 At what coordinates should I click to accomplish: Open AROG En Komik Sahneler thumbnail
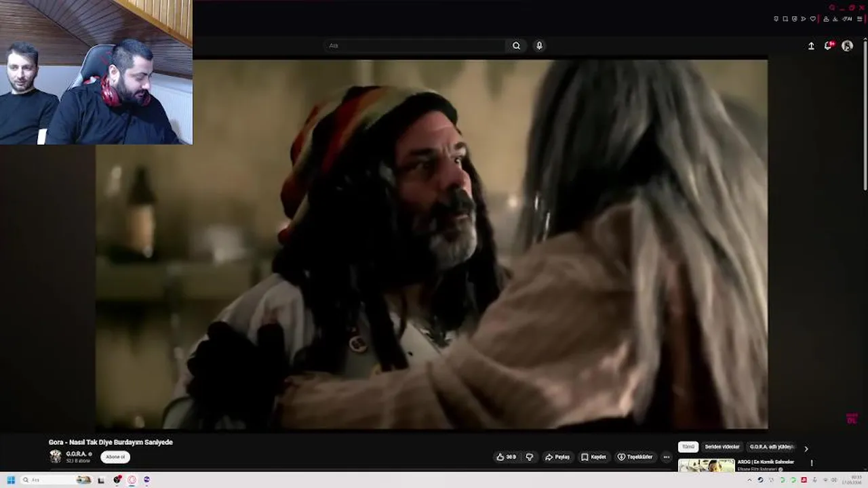(x=706, y=465)
